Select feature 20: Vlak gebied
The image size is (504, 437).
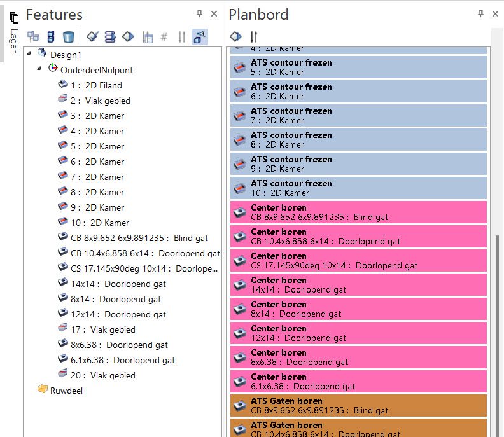coord(103,376)
